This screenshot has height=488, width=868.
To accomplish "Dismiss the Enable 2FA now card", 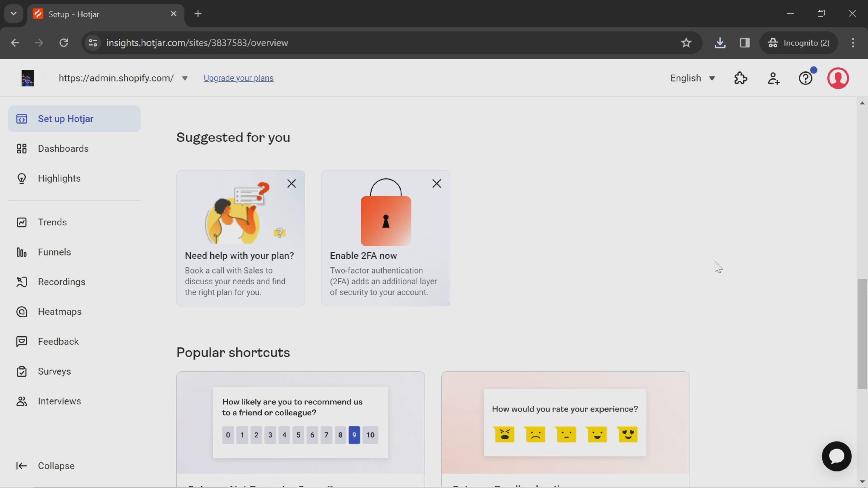I will [437, 183].
